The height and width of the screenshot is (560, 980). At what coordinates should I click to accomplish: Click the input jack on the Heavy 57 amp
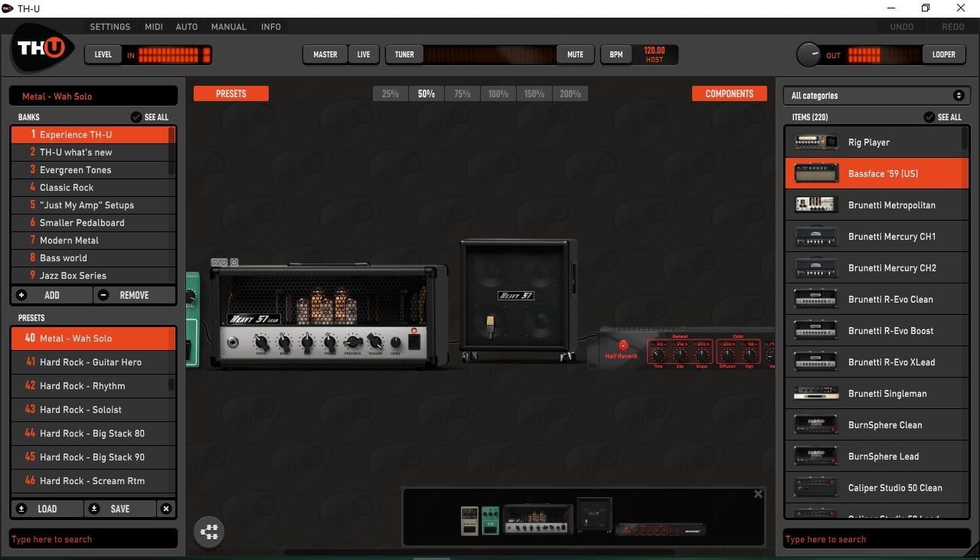click(234, 342)
